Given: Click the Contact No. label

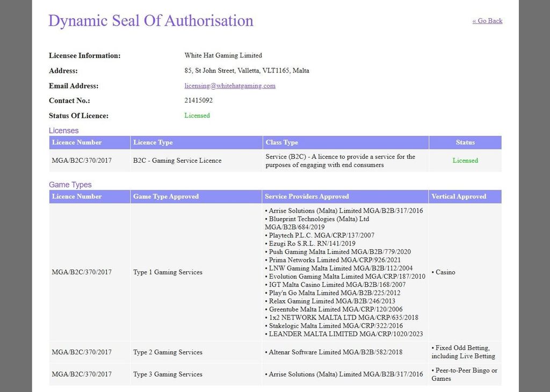Looking at the screenshot, I should (x=69, y=100).
